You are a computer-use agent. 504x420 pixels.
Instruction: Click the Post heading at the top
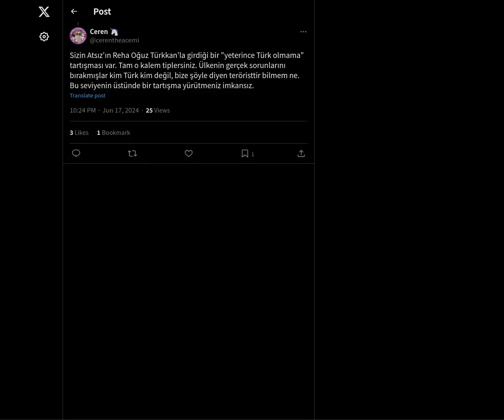click(102, 12)
